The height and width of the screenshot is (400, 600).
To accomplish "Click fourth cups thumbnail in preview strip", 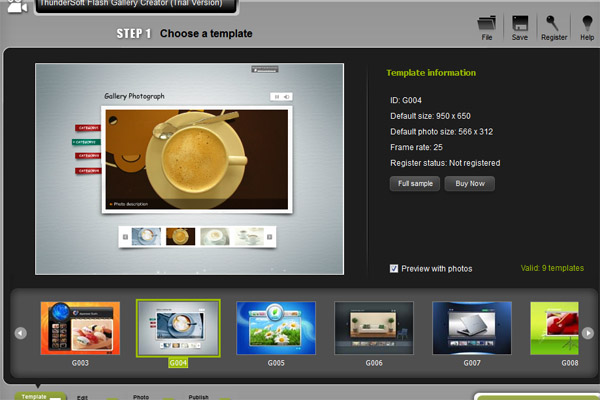I will 249,237.
